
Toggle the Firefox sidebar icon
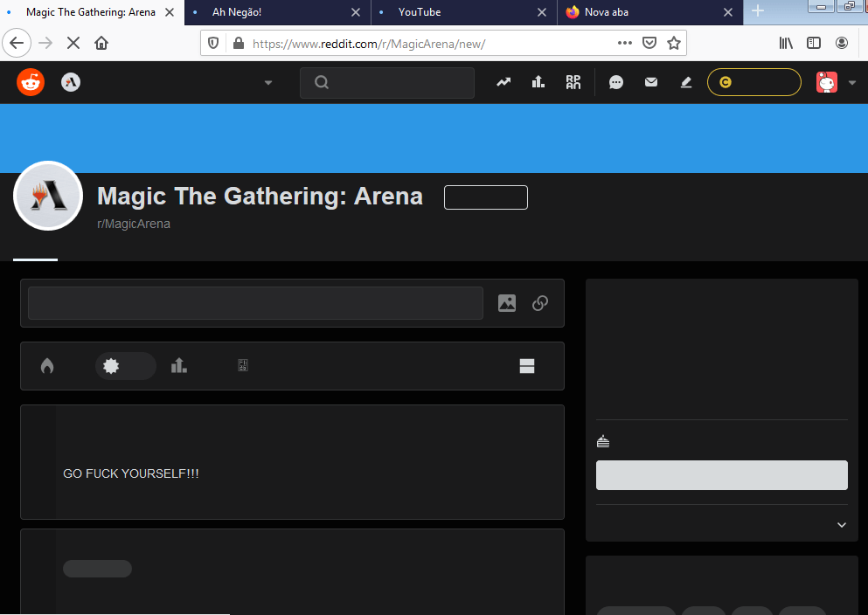tap(814, 43)
